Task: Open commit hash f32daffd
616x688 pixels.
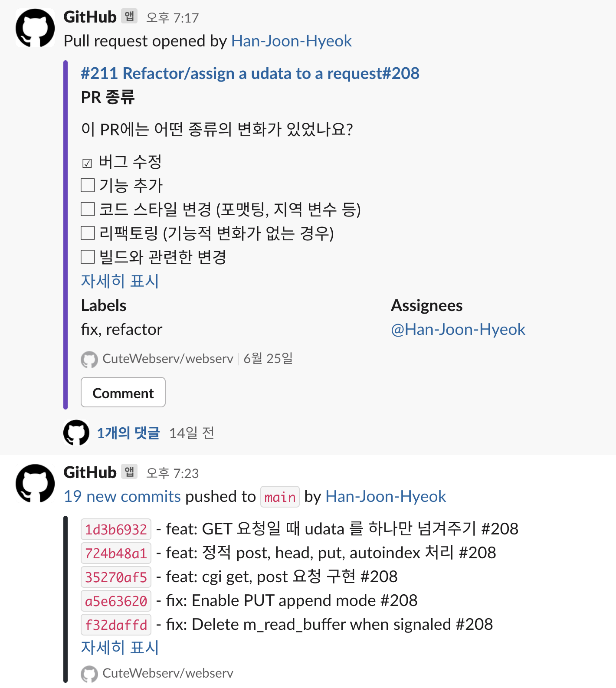Action: pos(116,625)
